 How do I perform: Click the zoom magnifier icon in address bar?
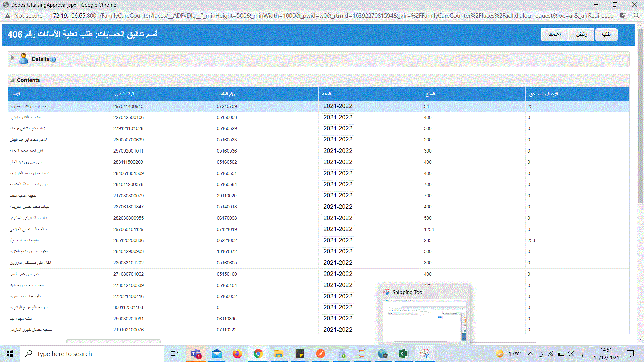point(636,16)
